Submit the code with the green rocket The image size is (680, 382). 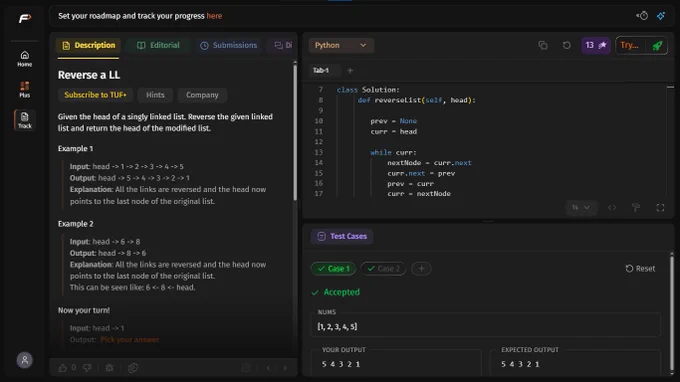click(x=657, y=45)
